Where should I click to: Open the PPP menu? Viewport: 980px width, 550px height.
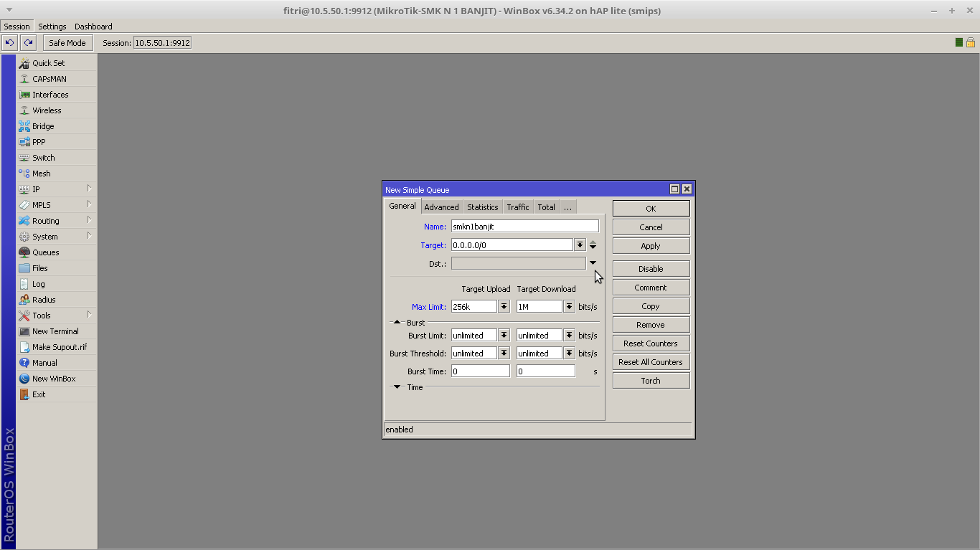pyautogui.click(x=56, y=142)
